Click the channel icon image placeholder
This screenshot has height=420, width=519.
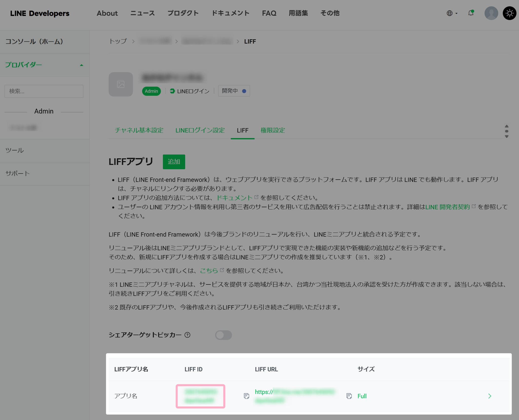coord(121,84)
